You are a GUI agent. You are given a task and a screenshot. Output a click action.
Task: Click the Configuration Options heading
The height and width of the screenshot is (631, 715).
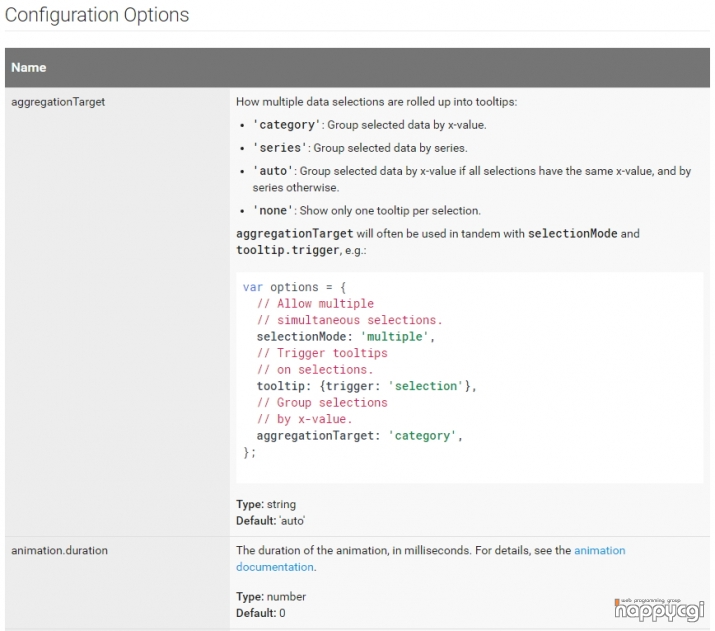point(97,15)
